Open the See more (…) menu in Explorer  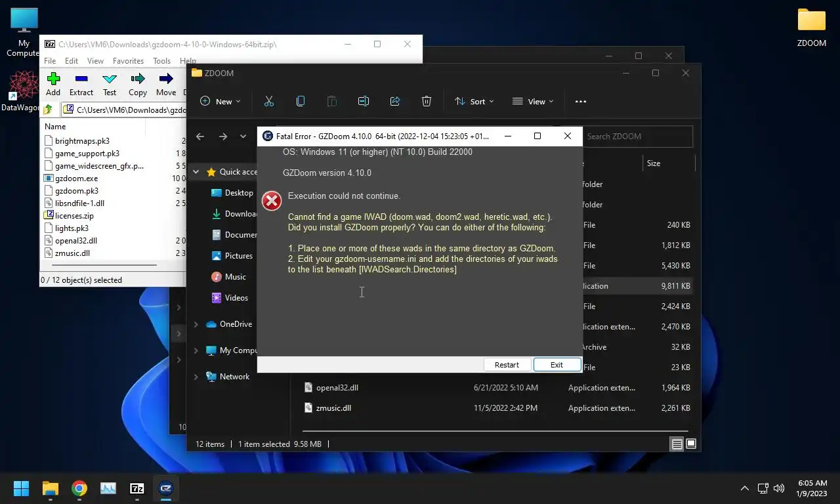pos(580,101)
